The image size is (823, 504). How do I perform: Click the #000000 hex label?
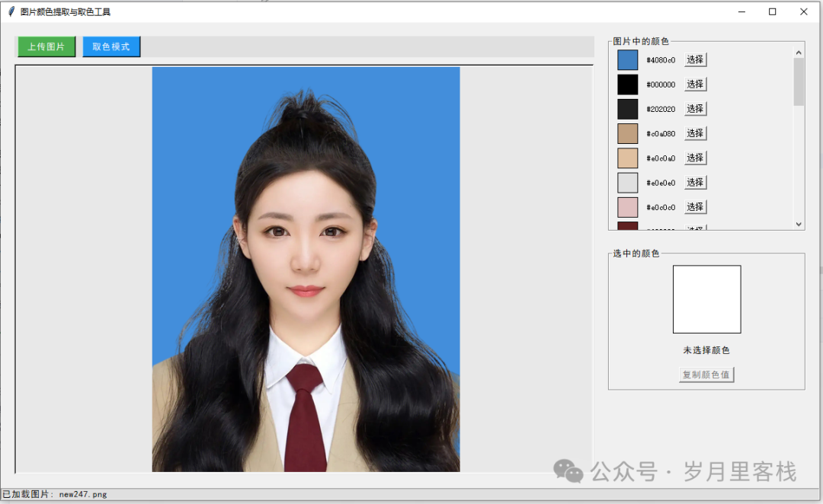click(x=661, y=85)
